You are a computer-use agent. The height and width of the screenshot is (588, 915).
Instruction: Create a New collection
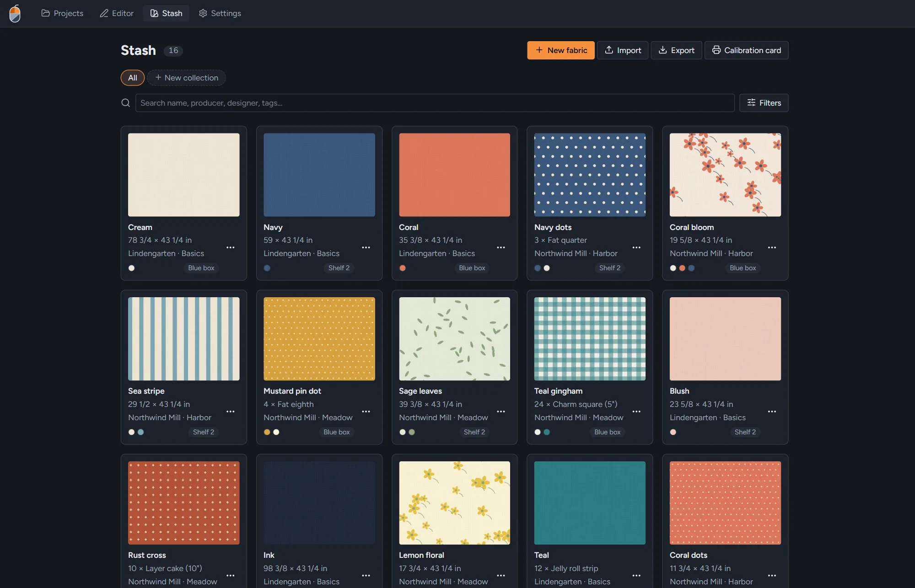(186, 78)
